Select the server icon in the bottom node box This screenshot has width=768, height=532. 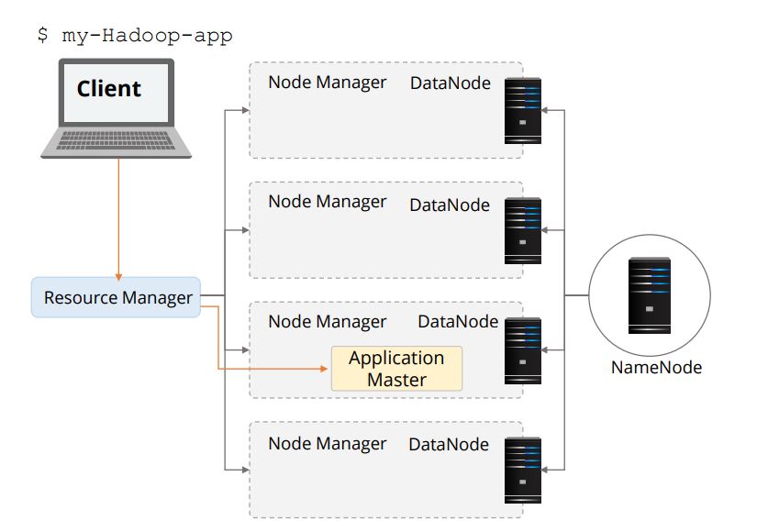coord(523,471)
